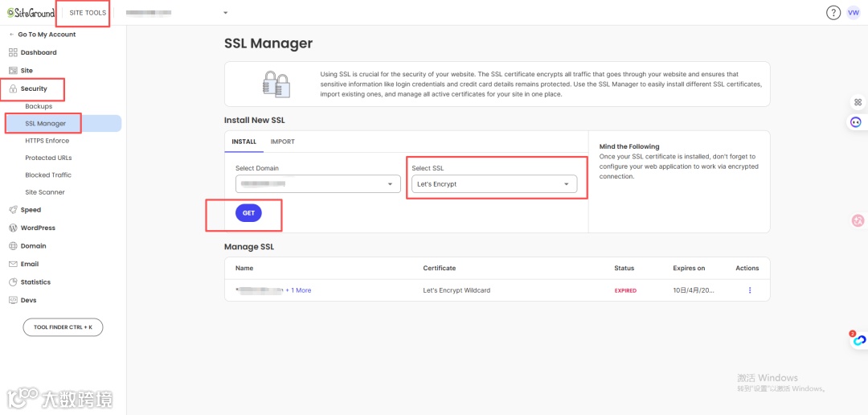This screenshot has width=868, height=415.
Task: Click the + 1 More link
Action: (x=298, y=290)
